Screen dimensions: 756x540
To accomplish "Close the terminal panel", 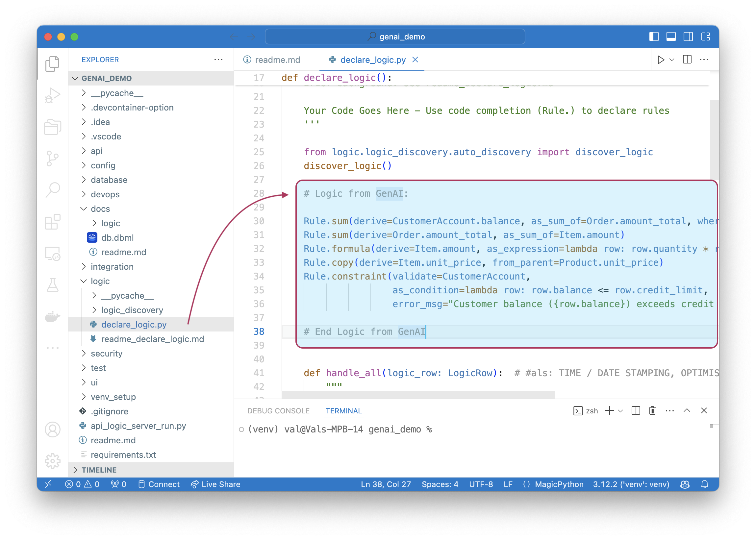I will pyautogui.click(x=704, y=411).
